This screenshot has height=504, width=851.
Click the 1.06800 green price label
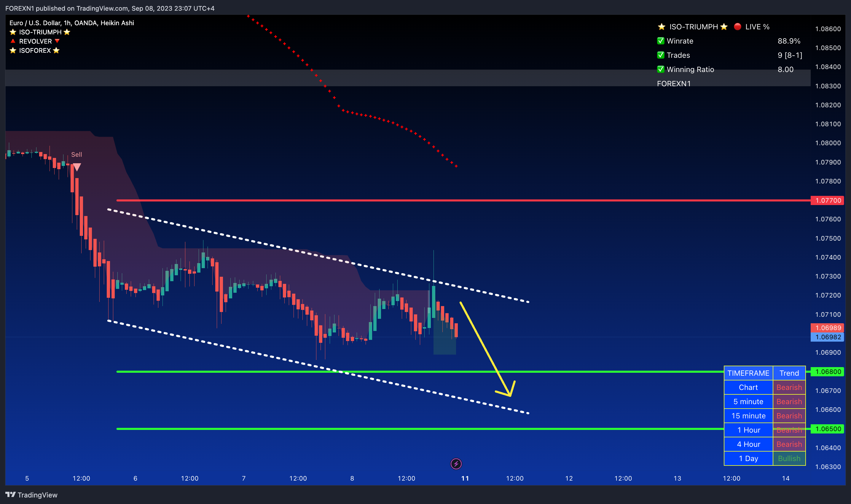click(x=828, y=372)
